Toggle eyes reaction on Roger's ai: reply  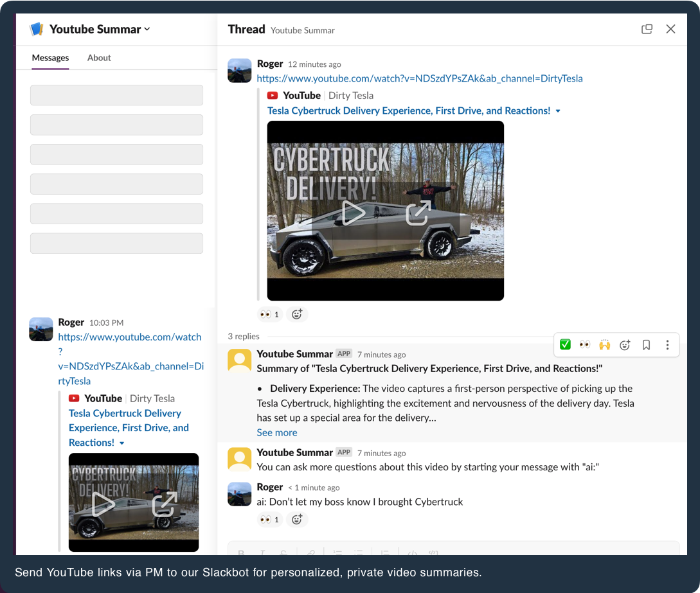point(269,520)
